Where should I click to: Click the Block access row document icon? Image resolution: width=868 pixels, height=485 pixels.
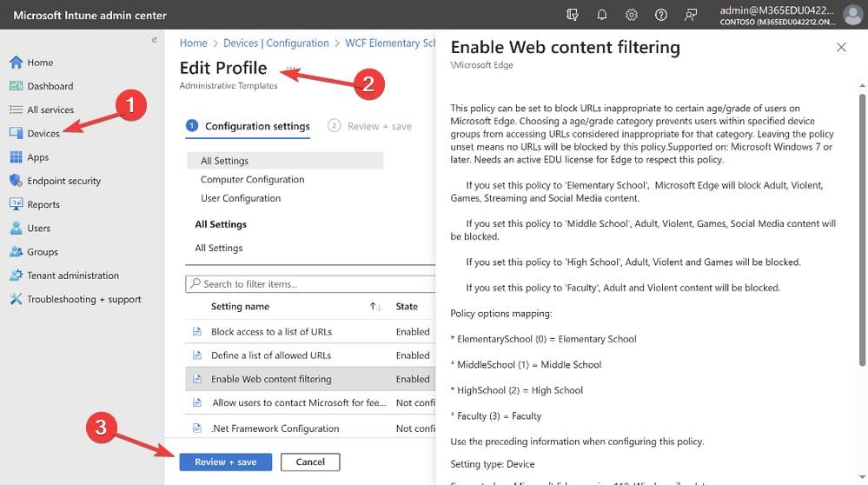tap(197, 332)
